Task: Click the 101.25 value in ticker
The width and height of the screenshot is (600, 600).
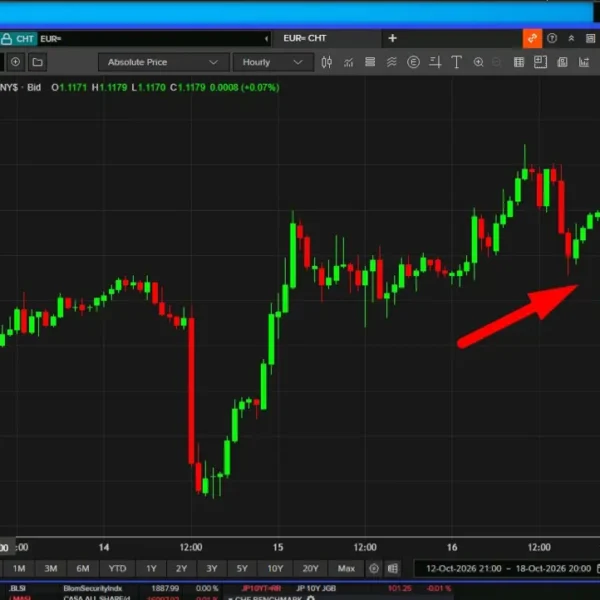Action: pyautogui.click(x=399, y=588)
